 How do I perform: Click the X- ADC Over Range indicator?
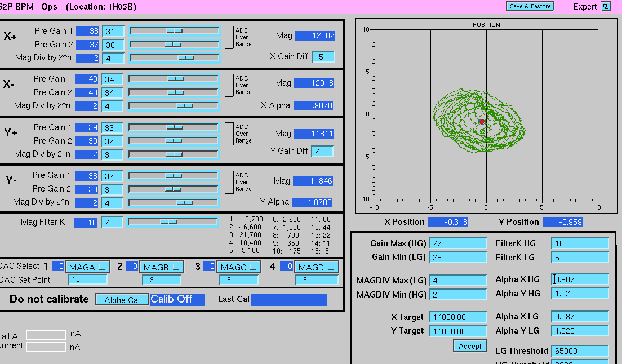(x=229, y=85)
